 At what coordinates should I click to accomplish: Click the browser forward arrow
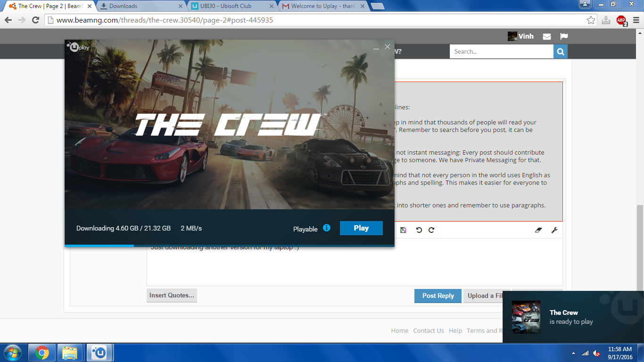click(22, 20)
